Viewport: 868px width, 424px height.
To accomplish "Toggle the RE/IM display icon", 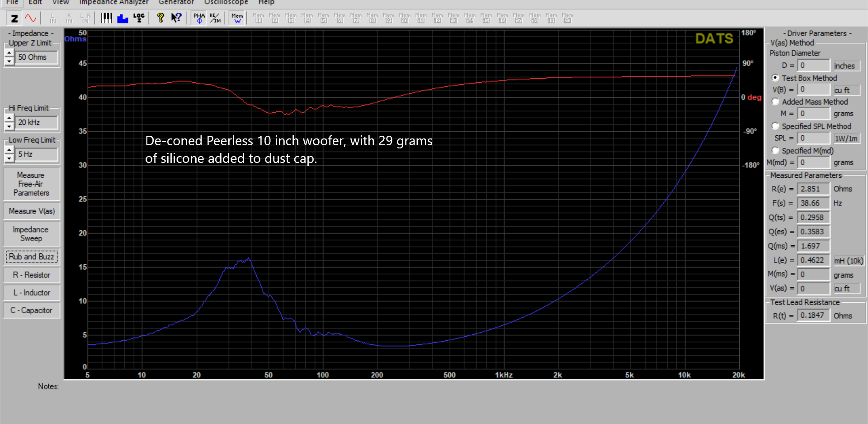I will click(x=215, y=19).
